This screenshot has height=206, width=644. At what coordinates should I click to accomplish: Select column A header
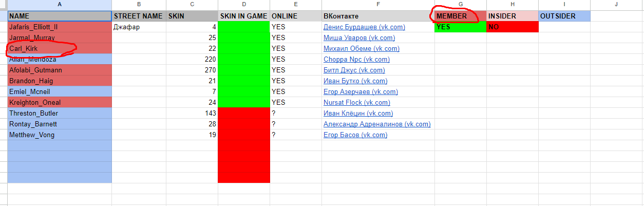(x=60, y=5)
